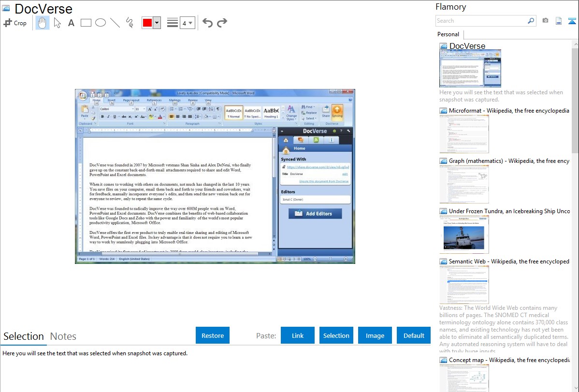
Task: Paste as Image
Action: [375, 335]
